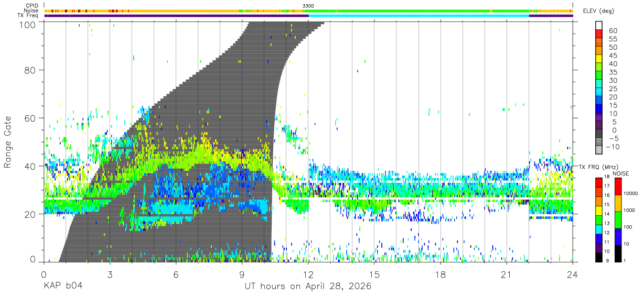This screenshot has height=297, width=644.
Task: Click the UT hours on April 28, 2026 title
Action: pos(308,287)
